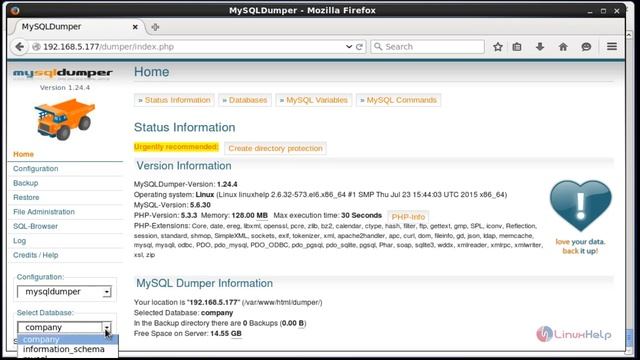Screen dimensions: 640x360
Task: Open the Configuration mysqldumper dropdown
Action: coord(64,291)
